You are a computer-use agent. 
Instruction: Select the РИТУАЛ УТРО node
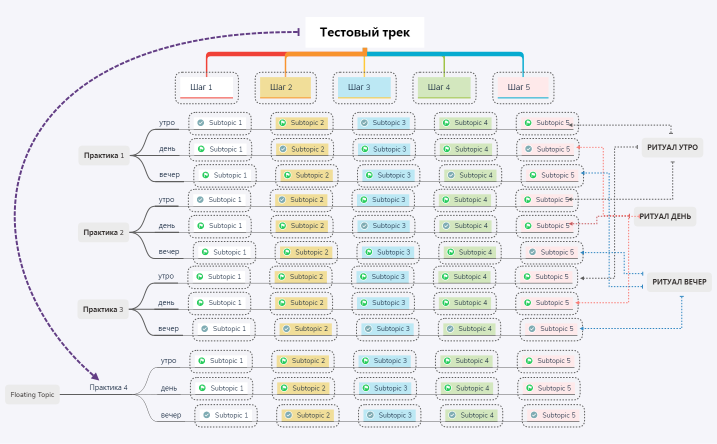(x=673, y=148)
